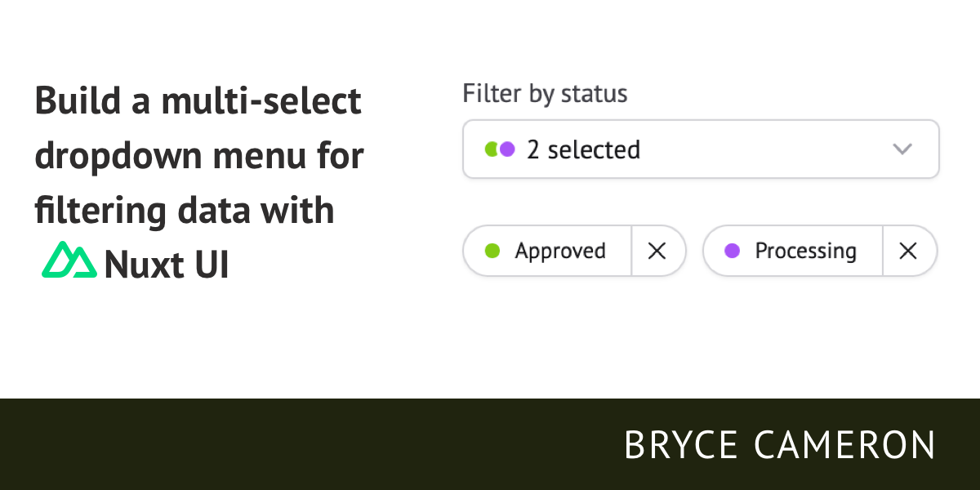The image size is (980, 490).
Task: Click the BRYCE CAMERON author name
Action: click(x=779, y=445)
